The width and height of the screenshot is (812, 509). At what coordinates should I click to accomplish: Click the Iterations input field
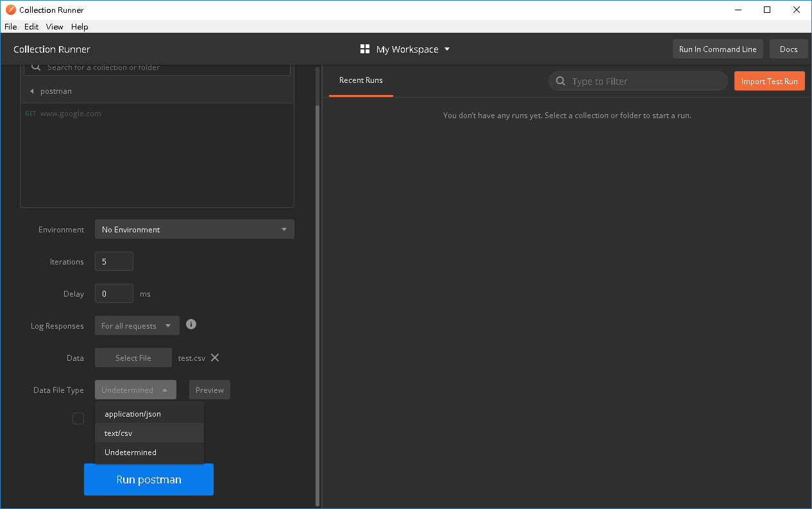tap(114, 261)
